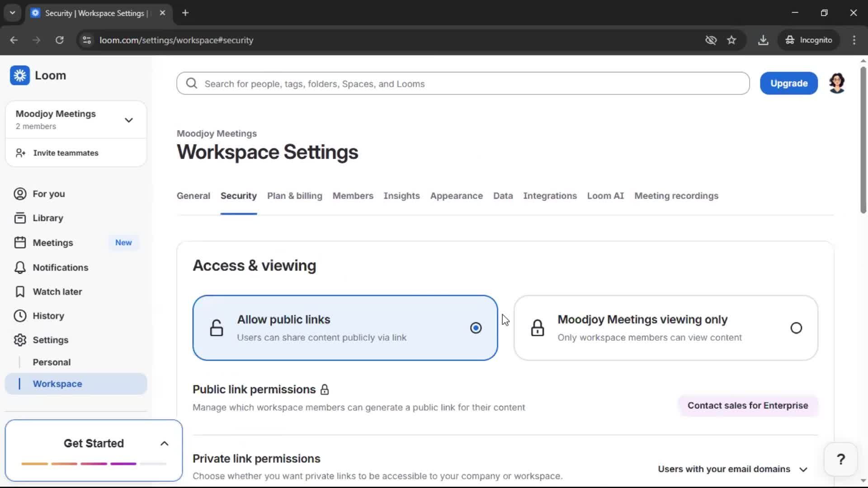The width and height of the screenshot is (868, 488).
Task: Open the Watch later bookmark icon
Action: pos(20,292)
